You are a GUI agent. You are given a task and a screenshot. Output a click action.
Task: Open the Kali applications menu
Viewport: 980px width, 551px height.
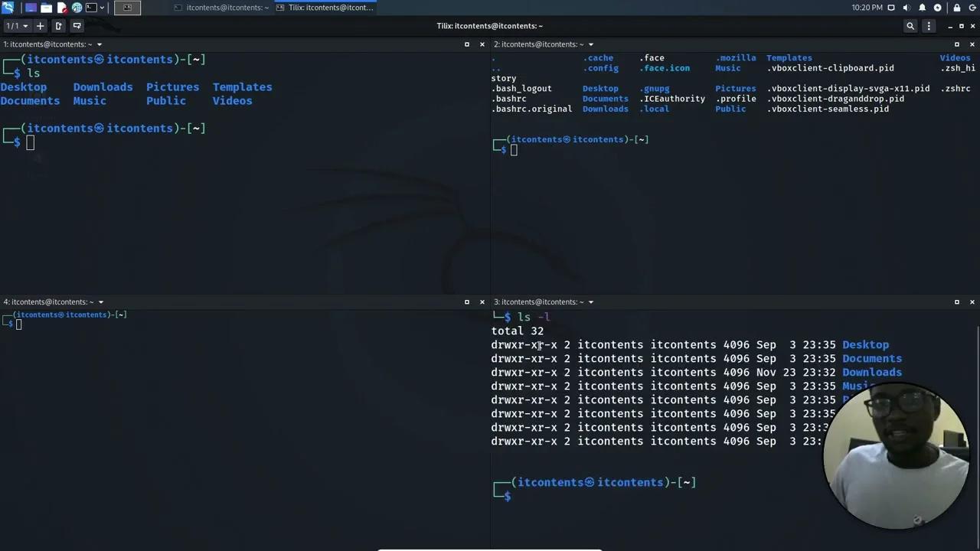pos(8,8)
